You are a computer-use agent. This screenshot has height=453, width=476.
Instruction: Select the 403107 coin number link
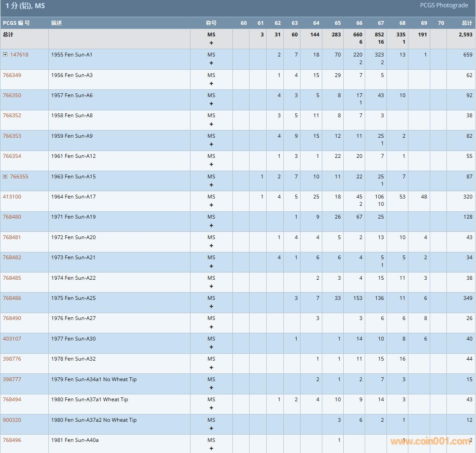pyautogui.click(x=12, y=339)
